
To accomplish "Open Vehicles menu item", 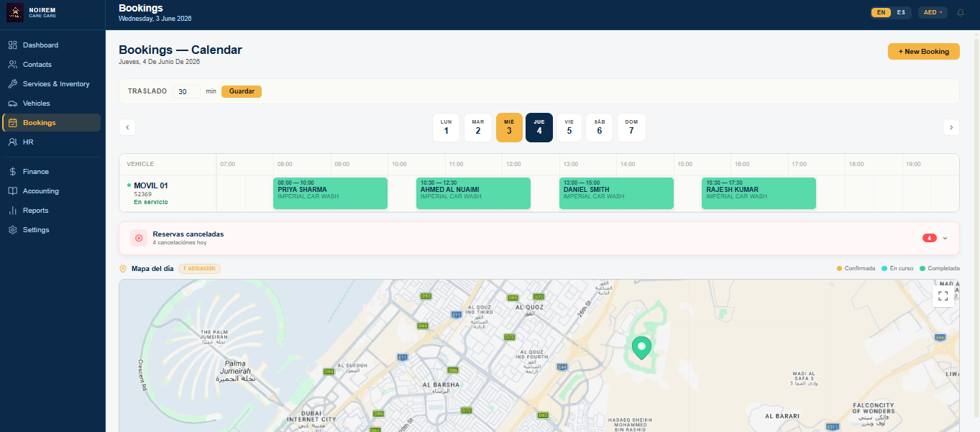I will tap(52, 104).
